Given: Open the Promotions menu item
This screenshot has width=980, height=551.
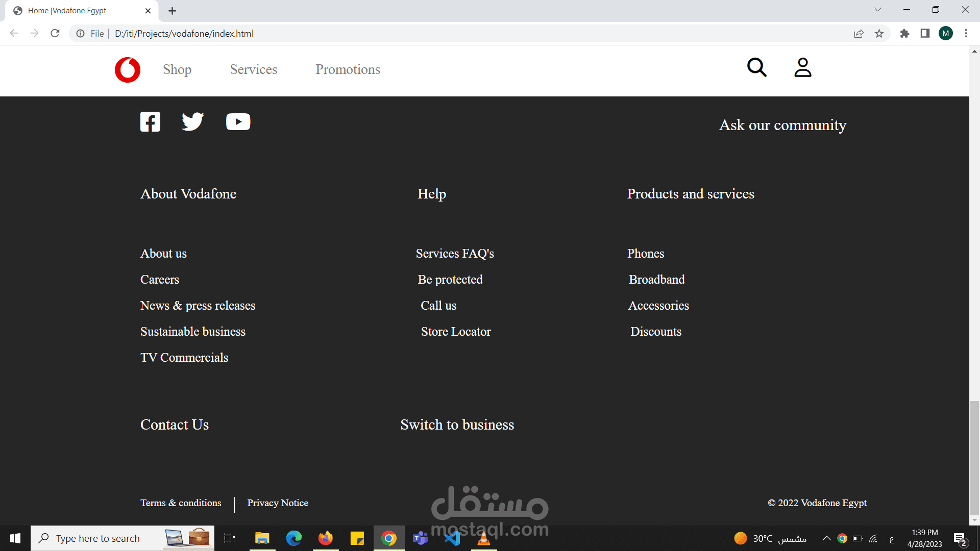Looking at the screenshot, I should 348,69.
